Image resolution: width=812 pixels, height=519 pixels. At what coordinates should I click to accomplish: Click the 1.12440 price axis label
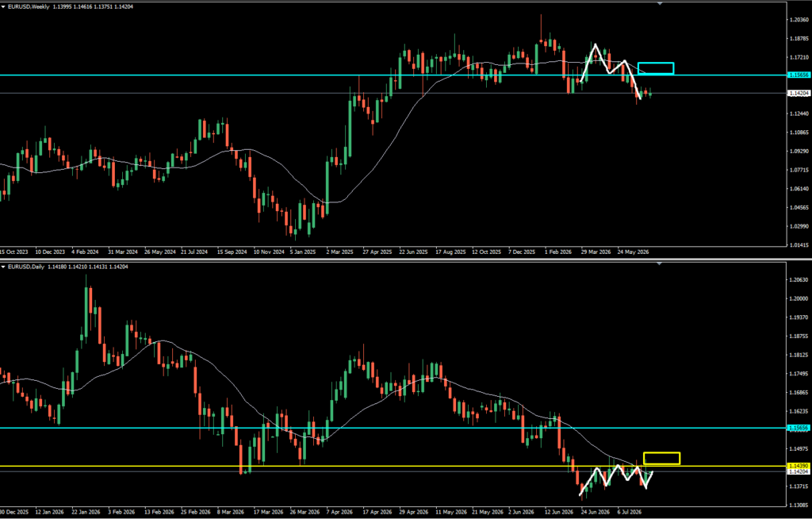pyautogui.click(x=799, y=113)
